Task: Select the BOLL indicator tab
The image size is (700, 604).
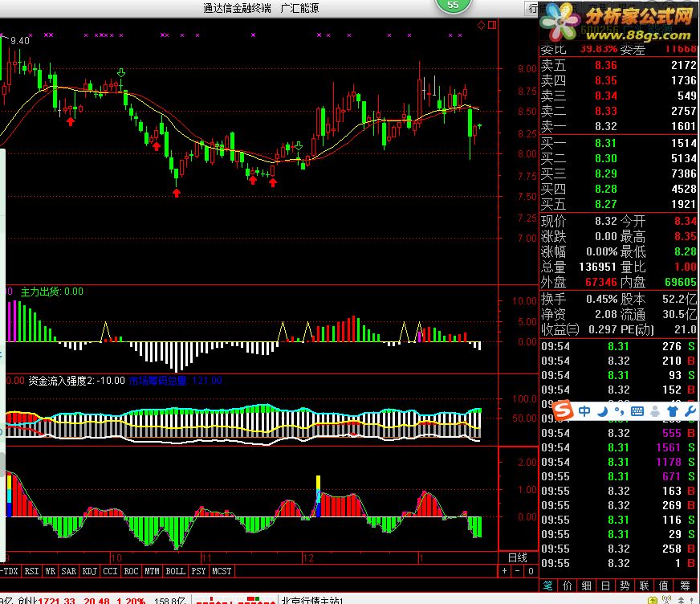Action: tap(176, 571)
